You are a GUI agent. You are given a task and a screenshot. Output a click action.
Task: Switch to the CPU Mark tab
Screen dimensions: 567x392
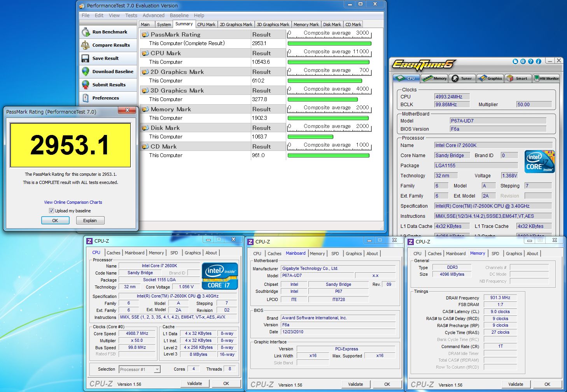206,24
